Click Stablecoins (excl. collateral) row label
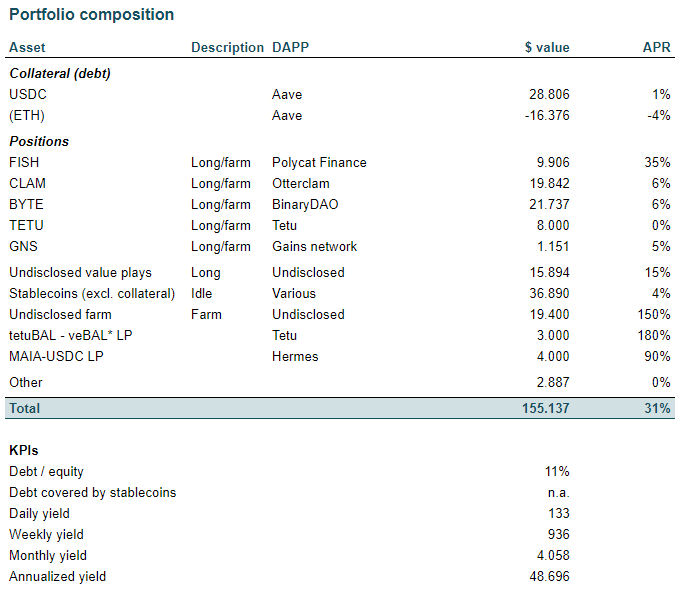Viewport: 682px width, 591px height. coord(92,294)
